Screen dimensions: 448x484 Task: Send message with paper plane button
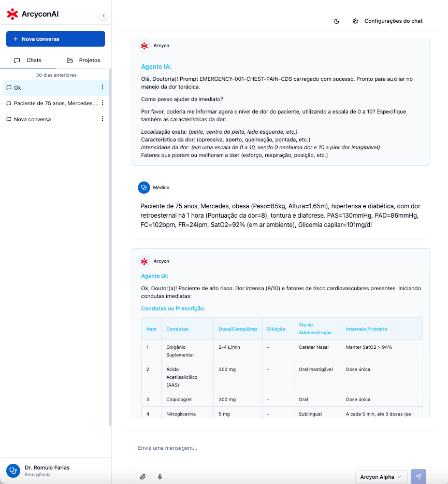pos(418,477)
